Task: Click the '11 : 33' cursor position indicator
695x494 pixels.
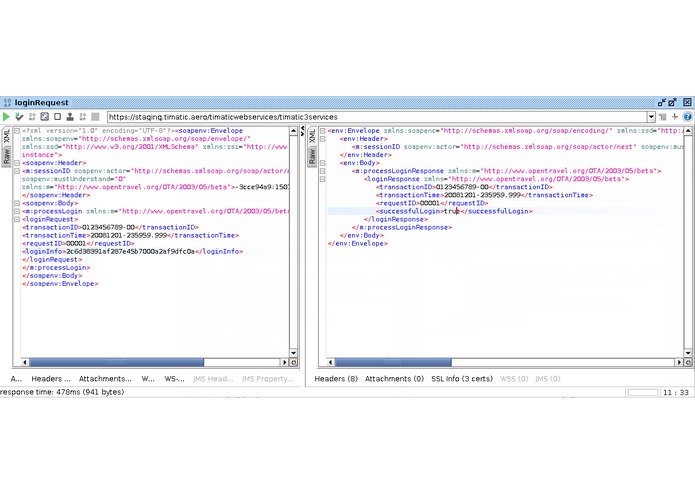Action: 676,392
